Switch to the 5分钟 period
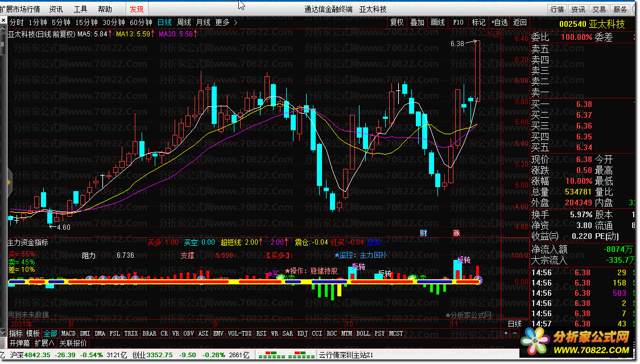640x364 pixels. click(x=61, y=22)
